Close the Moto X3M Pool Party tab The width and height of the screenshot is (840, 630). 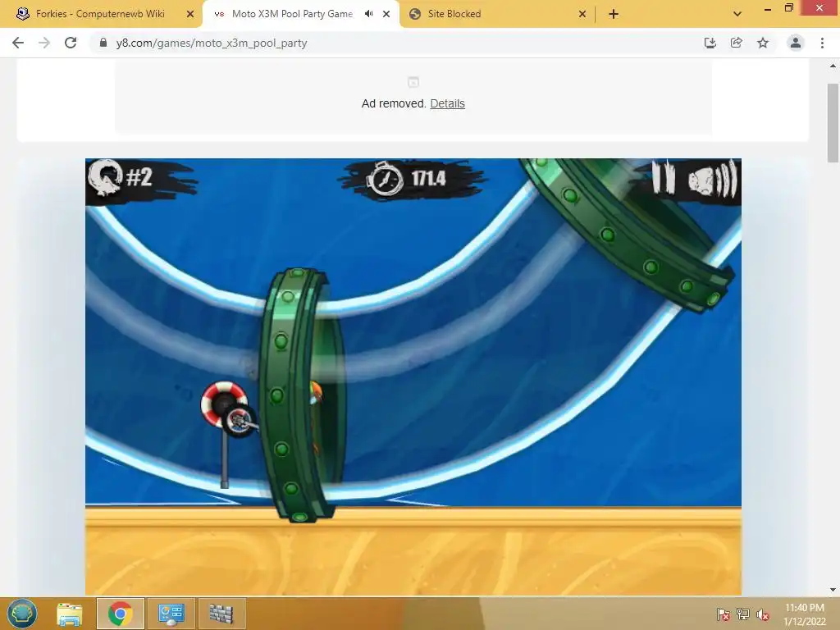(386, 14)
